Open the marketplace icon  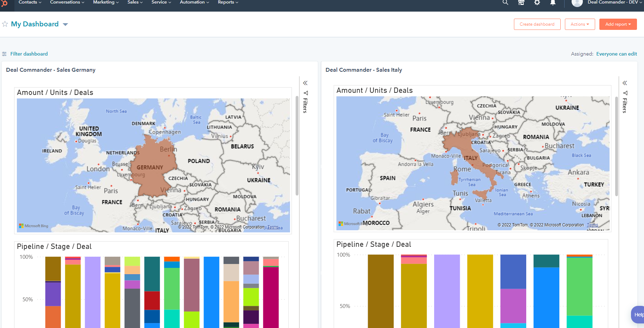[x=521, y=2]
